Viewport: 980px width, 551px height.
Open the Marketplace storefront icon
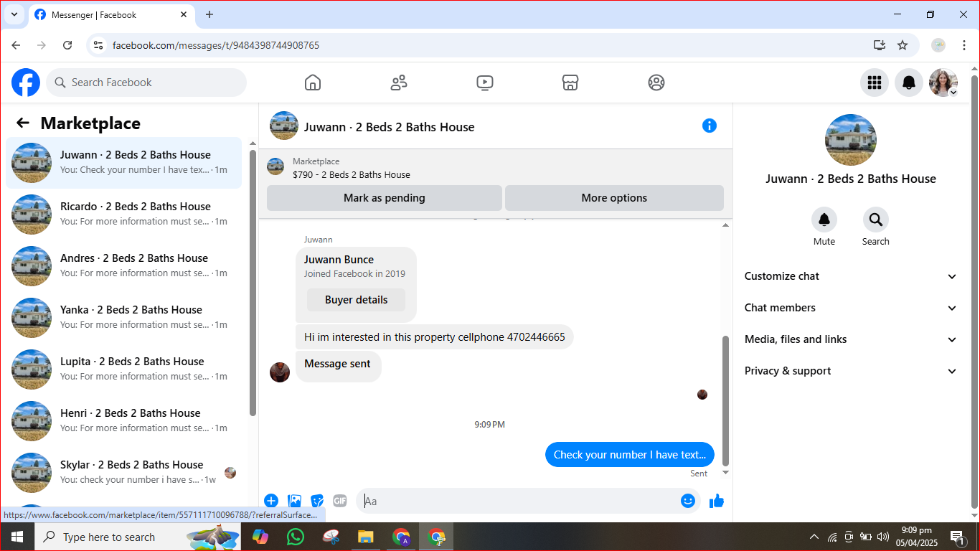570,83
